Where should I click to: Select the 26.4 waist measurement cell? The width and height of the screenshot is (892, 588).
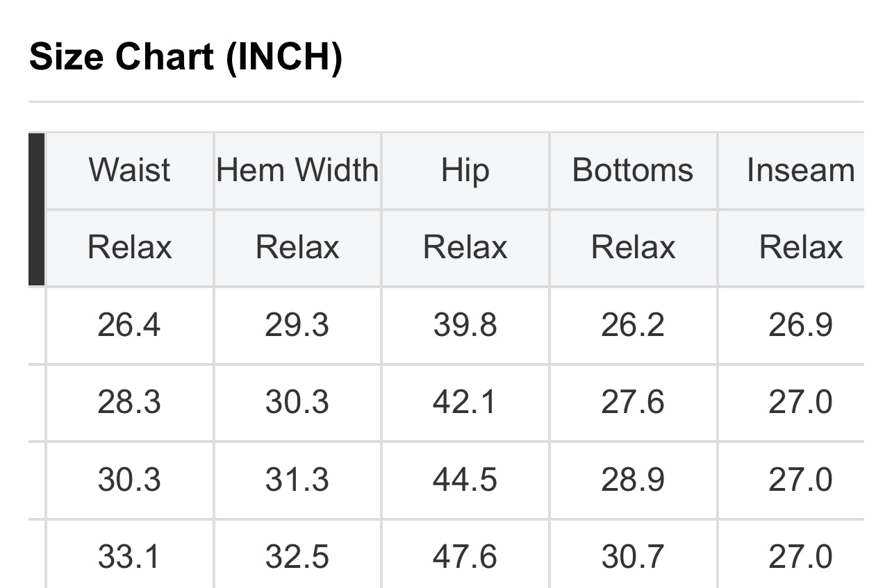click(x=129, y=325)
